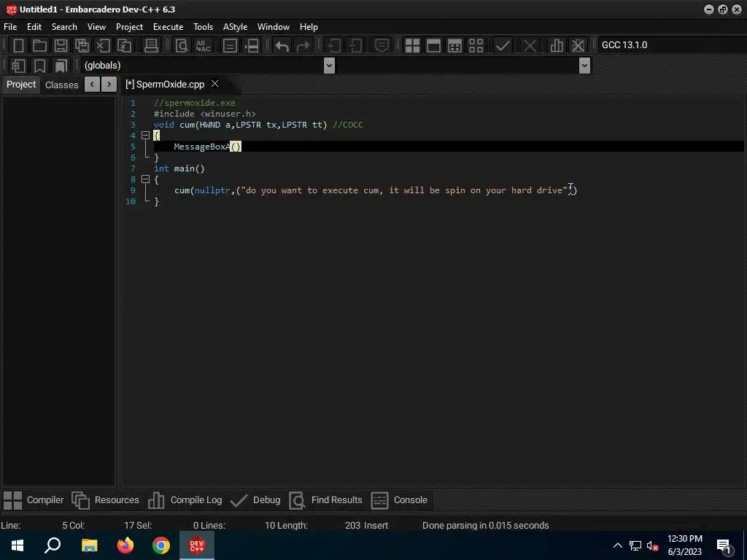This screenshot has height=560, width=747.
Task: Save the current file via toolbar
Action: pyautogui.click(x=61, y=46)
